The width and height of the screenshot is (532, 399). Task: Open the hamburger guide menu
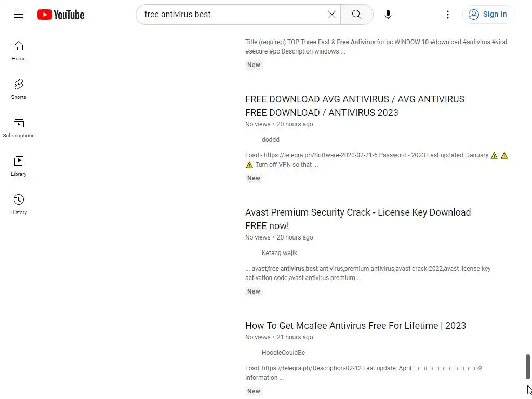(19, 14)
